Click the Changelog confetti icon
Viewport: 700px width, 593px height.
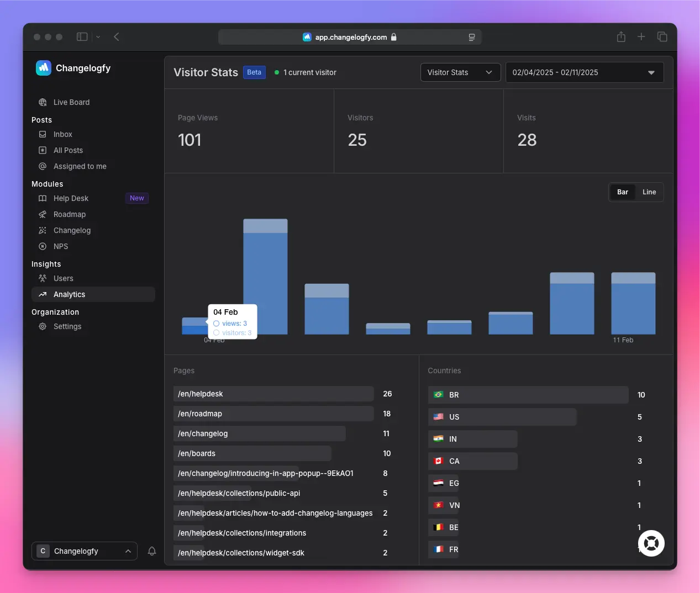point(43,230)
